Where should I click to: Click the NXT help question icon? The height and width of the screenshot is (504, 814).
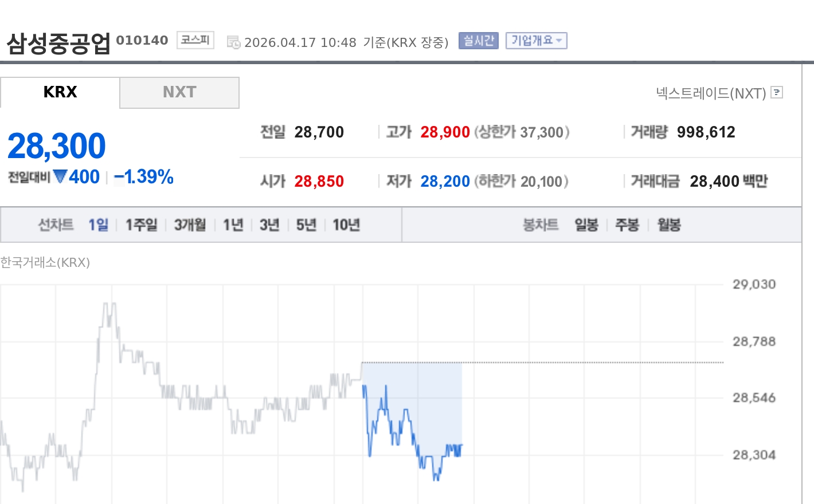(777, 92)
